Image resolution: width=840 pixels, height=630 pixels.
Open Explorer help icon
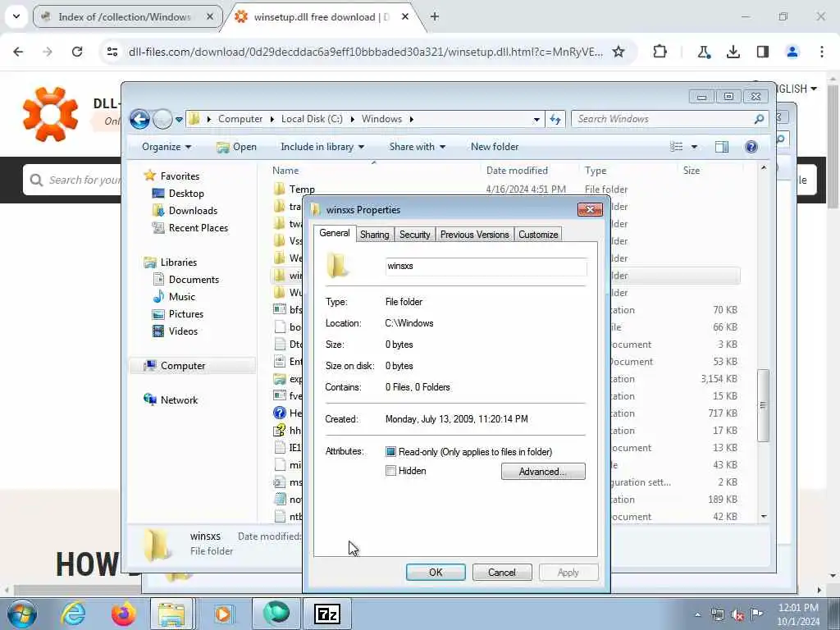[x=751, y=147]
